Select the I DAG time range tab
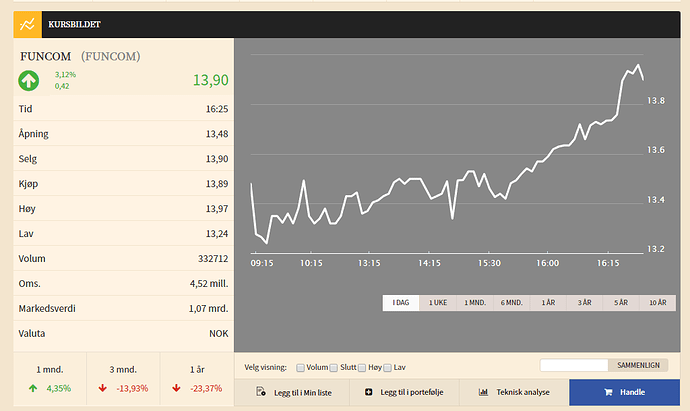Screen dimensions: 690x411 point(401,303)
